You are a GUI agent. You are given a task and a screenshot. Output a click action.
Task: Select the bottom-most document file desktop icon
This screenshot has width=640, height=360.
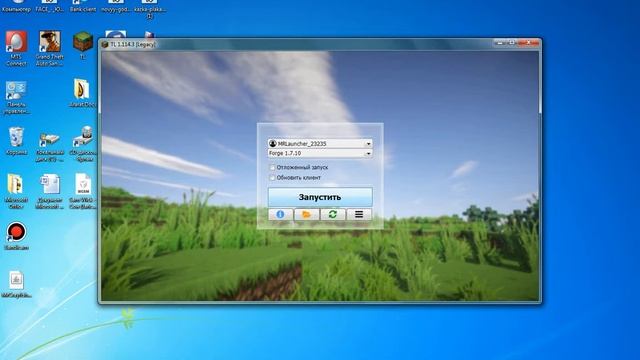pos(16,283)
